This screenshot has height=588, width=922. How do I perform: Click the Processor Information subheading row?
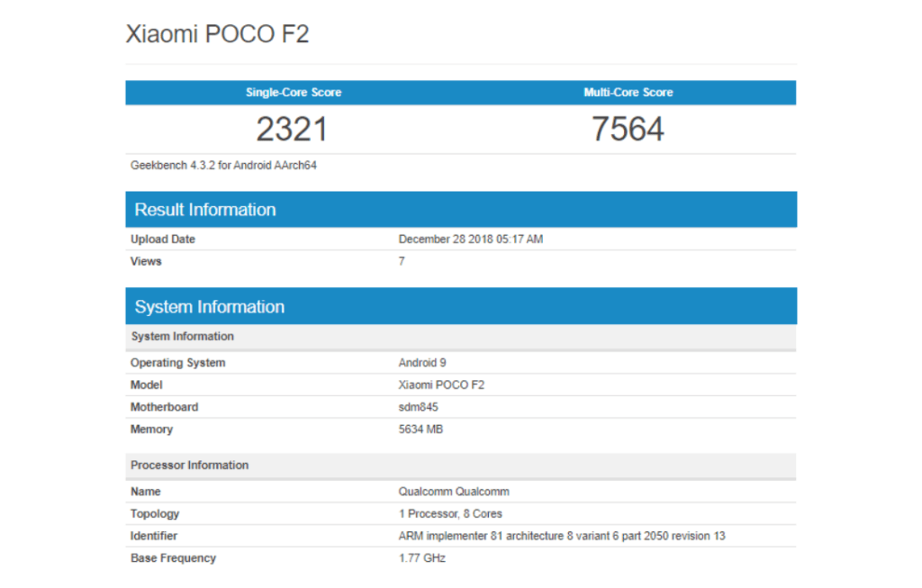(x=190, y=466)
